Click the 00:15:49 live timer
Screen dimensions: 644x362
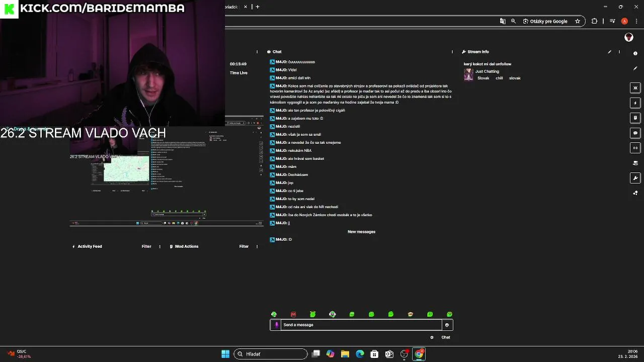[238, 64]
